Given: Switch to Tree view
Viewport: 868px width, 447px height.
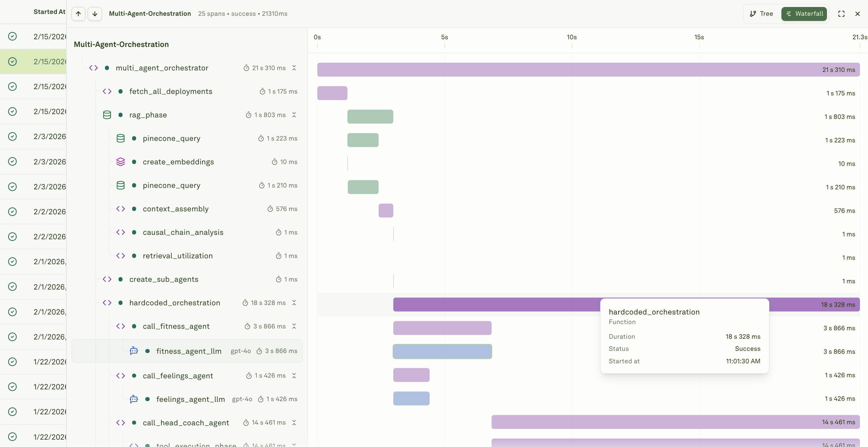Looking at the screenshot, I should (762, 14).
